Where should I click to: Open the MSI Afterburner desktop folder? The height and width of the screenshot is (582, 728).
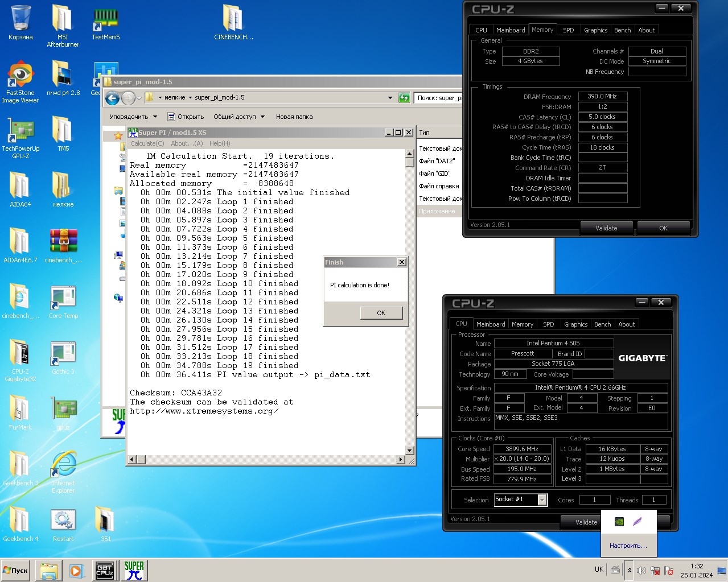click(63, 25)
